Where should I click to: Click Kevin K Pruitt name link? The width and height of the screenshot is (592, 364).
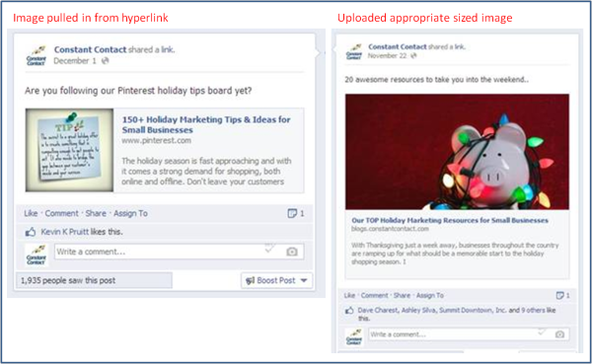[x=65, y=232]
